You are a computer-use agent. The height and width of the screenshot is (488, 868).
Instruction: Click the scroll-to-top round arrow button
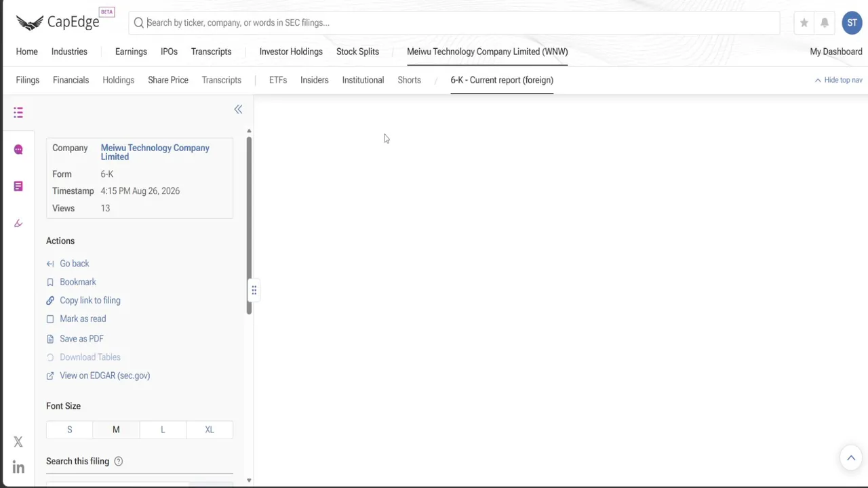point(851,458)
